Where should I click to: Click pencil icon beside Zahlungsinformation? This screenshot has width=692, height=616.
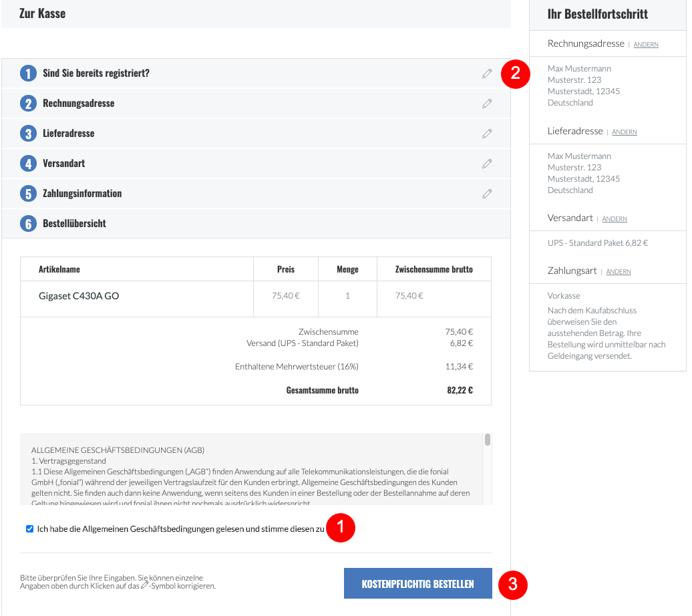pyautogui.click(x=487, y=193)
